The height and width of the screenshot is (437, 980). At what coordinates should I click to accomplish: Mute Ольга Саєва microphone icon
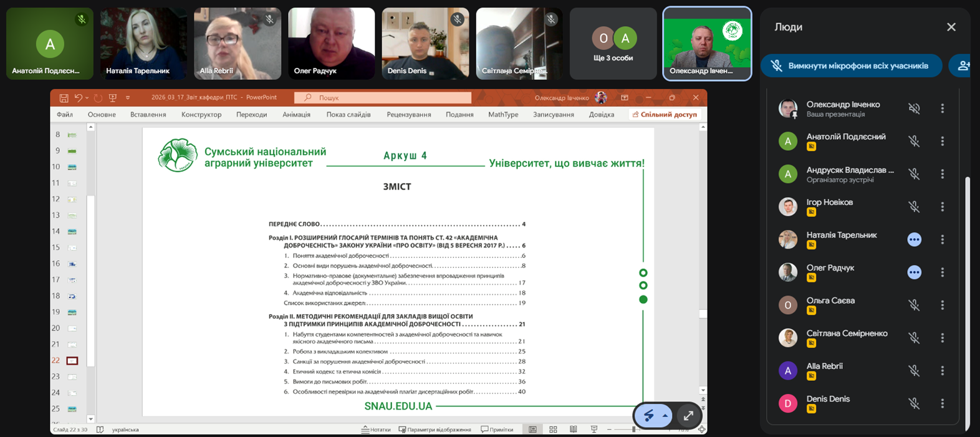914,305
